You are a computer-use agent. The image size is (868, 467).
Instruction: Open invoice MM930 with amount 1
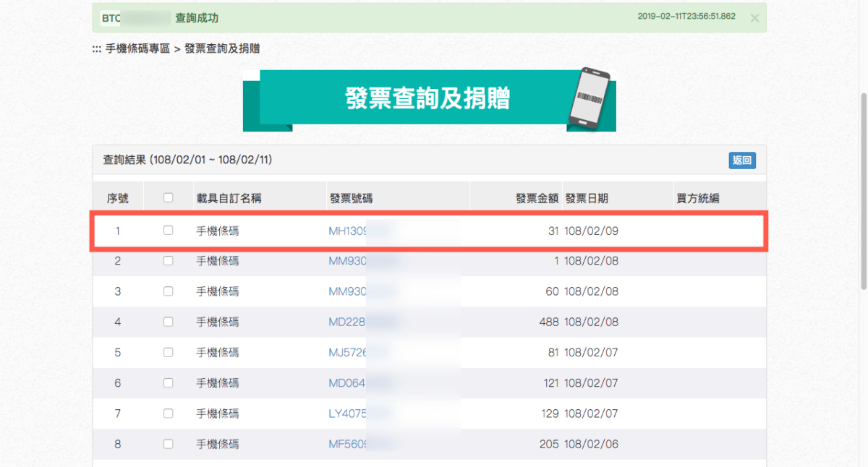tap(363, 262)
